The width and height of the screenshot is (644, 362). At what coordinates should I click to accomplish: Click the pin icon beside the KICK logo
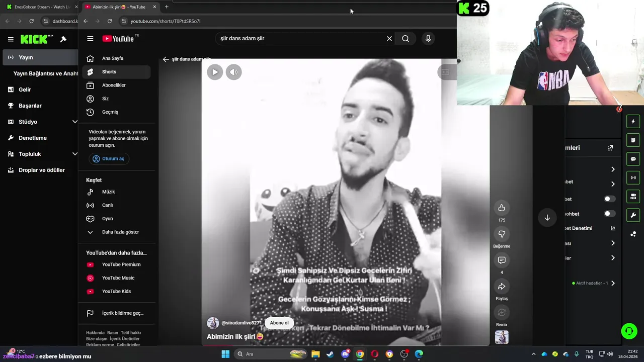(x=63, y=39)
